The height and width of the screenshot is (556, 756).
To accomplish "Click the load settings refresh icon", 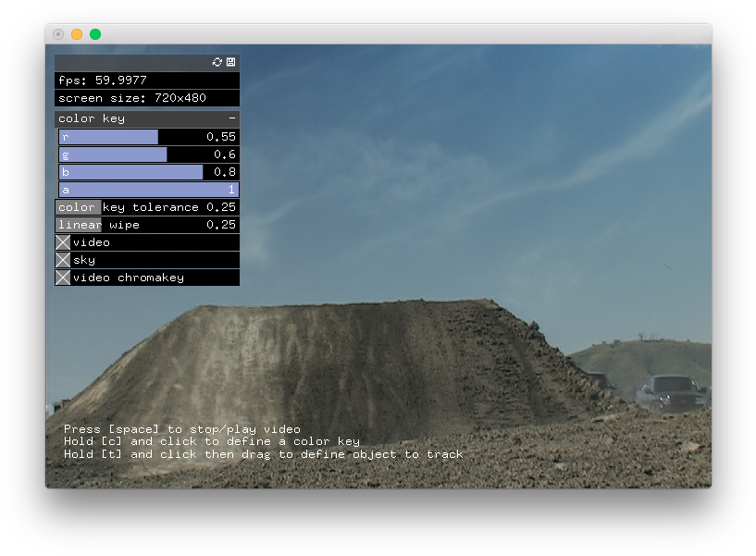I will tap(217, 62).
